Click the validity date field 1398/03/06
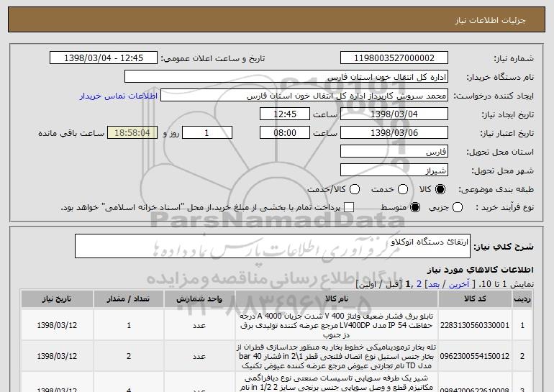This screenshot has width=554, height=392. [x=394, y=133]
